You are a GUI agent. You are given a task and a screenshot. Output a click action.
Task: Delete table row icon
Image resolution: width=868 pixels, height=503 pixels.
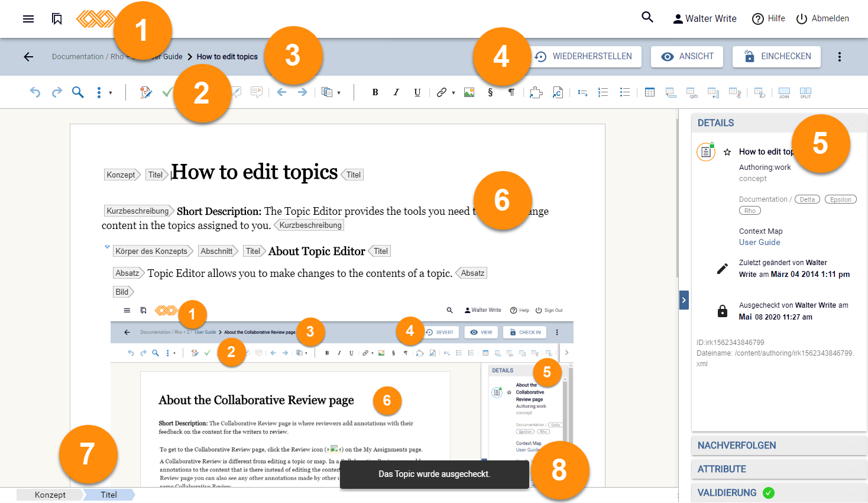tap(692, 92)
